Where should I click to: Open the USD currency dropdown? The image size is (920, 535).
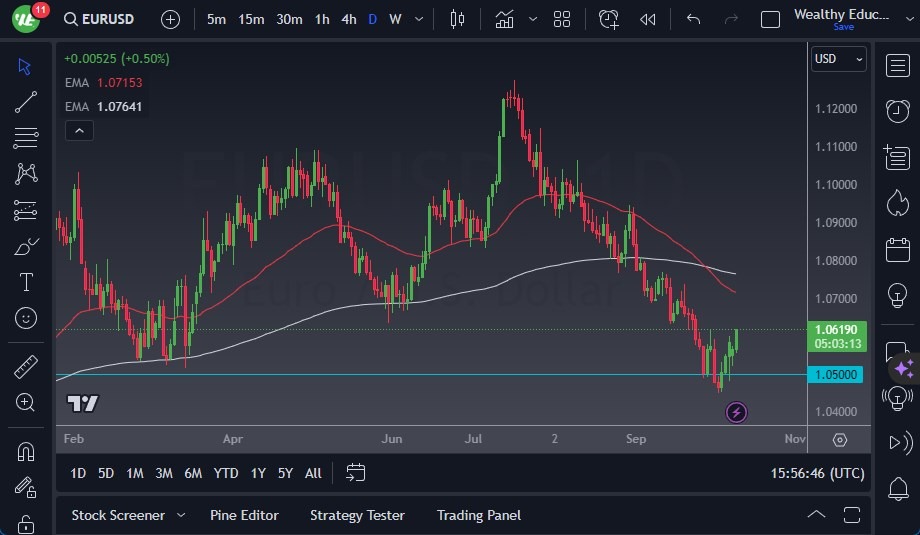tap(838, 59)
